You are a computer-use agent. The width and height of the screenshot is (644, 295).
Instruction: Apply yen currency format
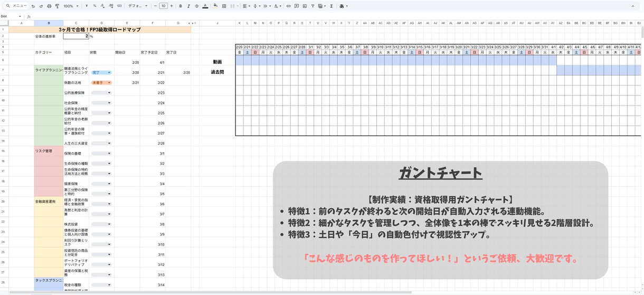click(87, 6)
